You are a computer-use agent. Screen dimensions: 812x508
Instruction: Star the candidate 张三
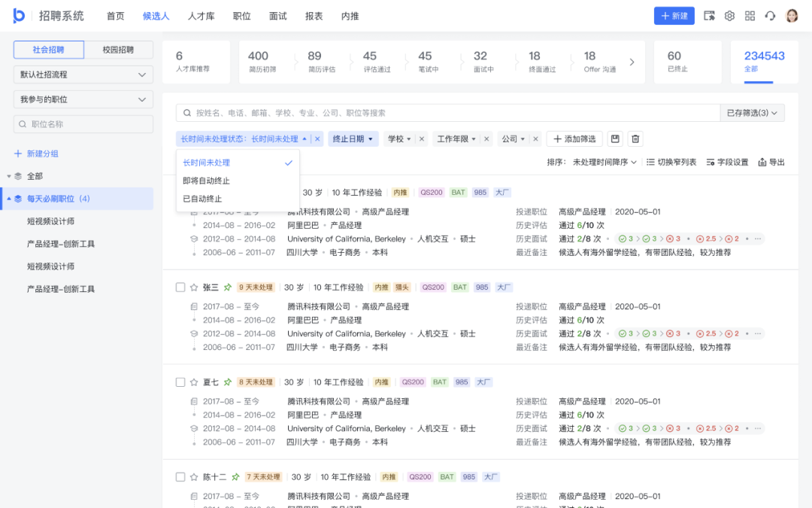point(194,287)
